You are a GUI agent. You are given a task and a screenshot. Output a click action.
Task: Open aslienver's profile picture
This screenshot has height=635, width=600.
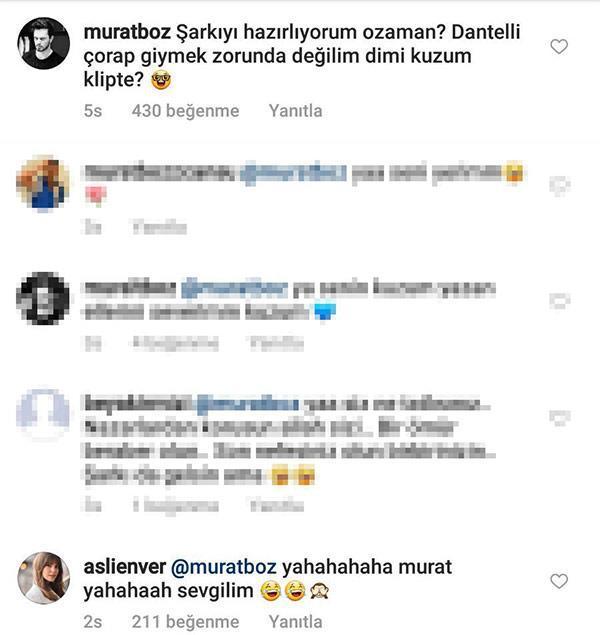point(43,578)
